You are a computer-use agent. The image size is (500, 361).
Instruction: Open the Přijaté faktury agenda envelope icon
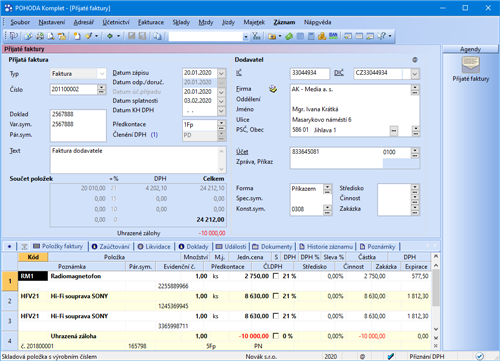click(470, 65)
